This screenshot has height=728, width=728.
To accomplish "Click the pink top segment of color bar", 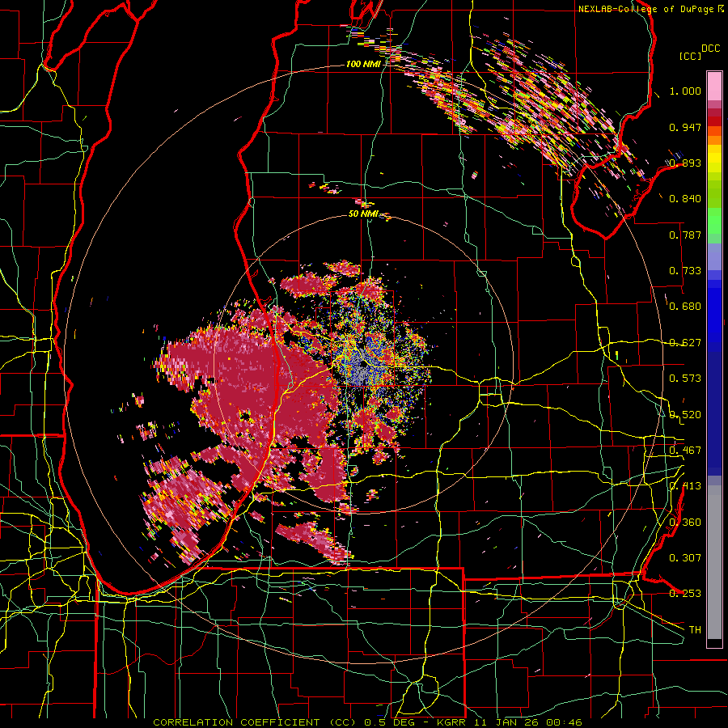I will click(x=714, y=86).
